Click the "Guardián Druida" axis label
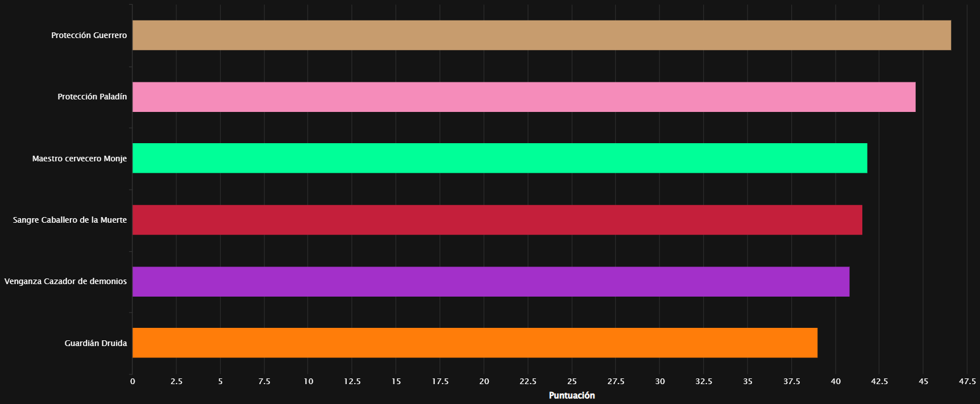This screenshot has width=980, height=404. (x=95, y=343)
